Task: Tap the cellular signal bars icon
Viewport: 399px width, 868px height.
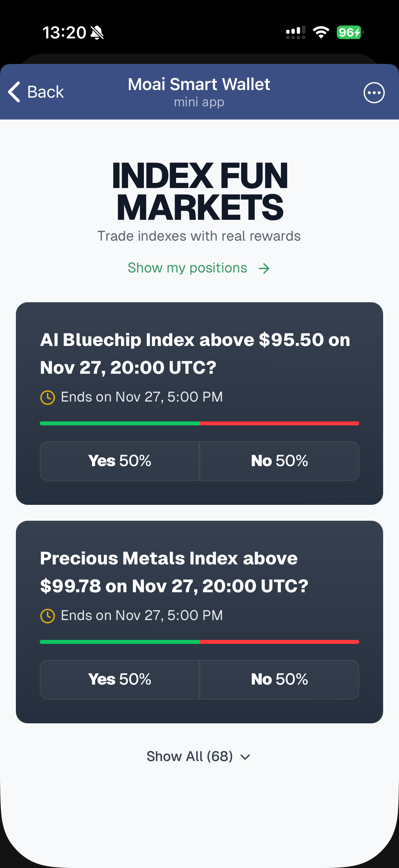Action: (295, 32)
